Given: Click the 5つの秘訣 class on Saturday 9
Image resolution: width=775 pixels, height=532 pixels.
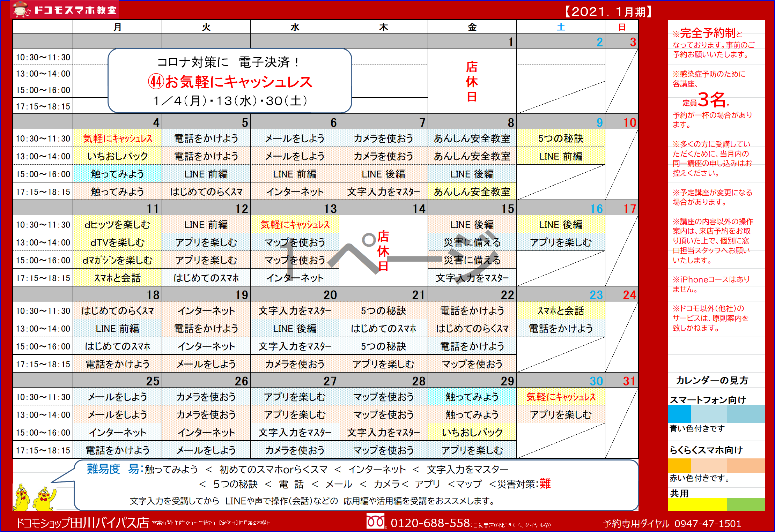Looking at the screenshot, I should 561,138.
